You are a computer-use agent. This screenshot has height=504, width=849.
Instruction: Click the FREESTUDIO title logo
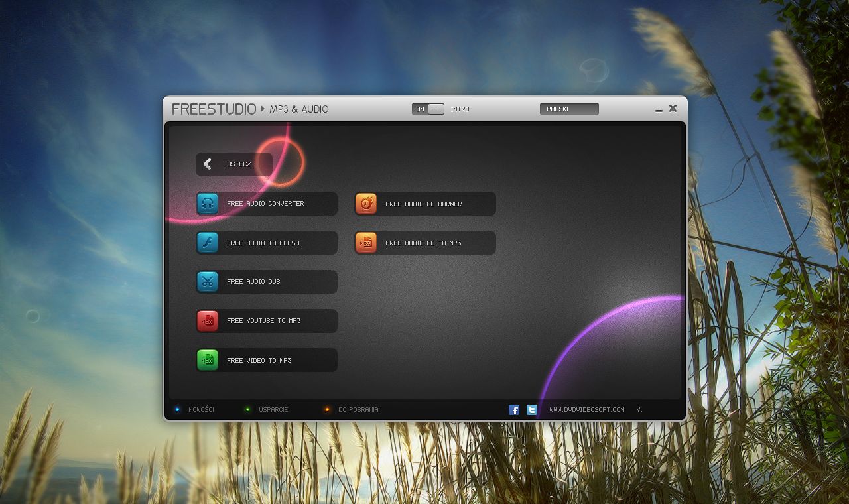tap(214, 109)
